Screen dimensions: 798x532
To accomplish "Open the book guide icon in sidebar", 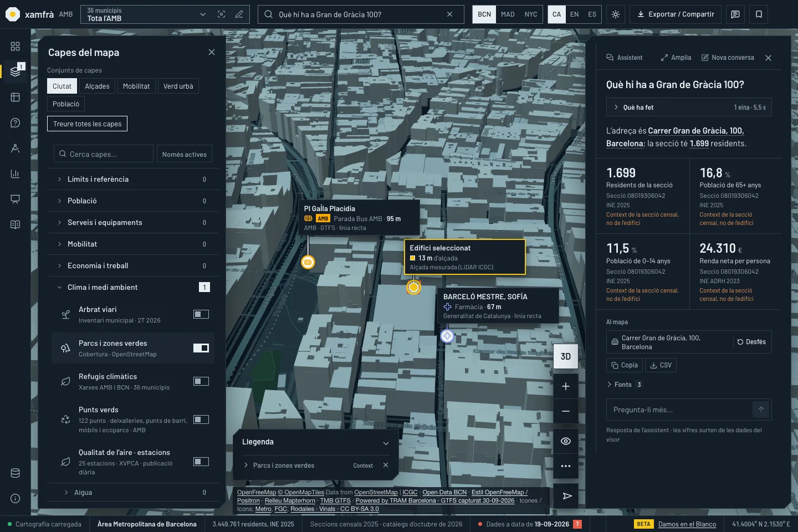I will [x=15, y=224].
